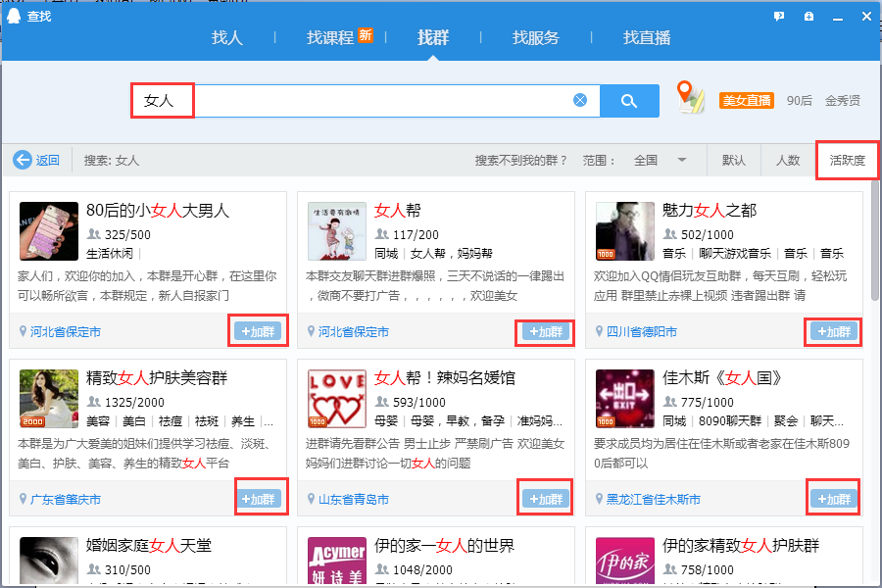This screenshot has width=882, height=588.
Task: Select the 找群 tab
Action: pos(433,37)
